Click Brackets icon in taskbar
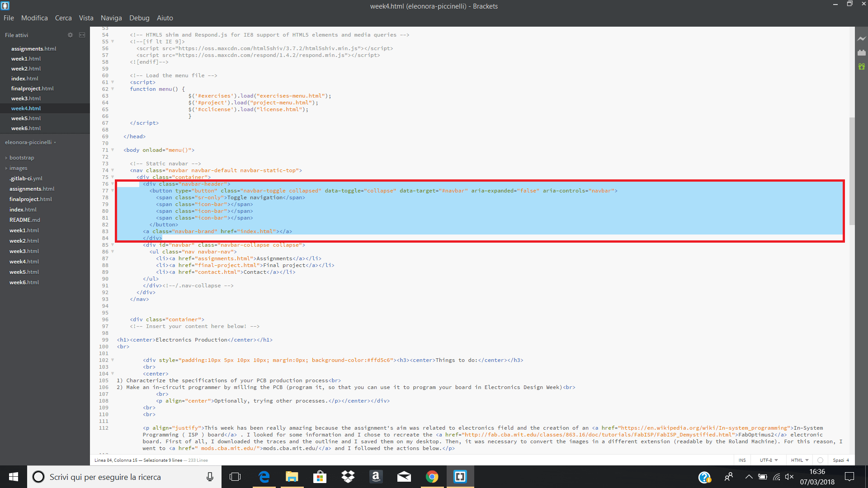 460,477
